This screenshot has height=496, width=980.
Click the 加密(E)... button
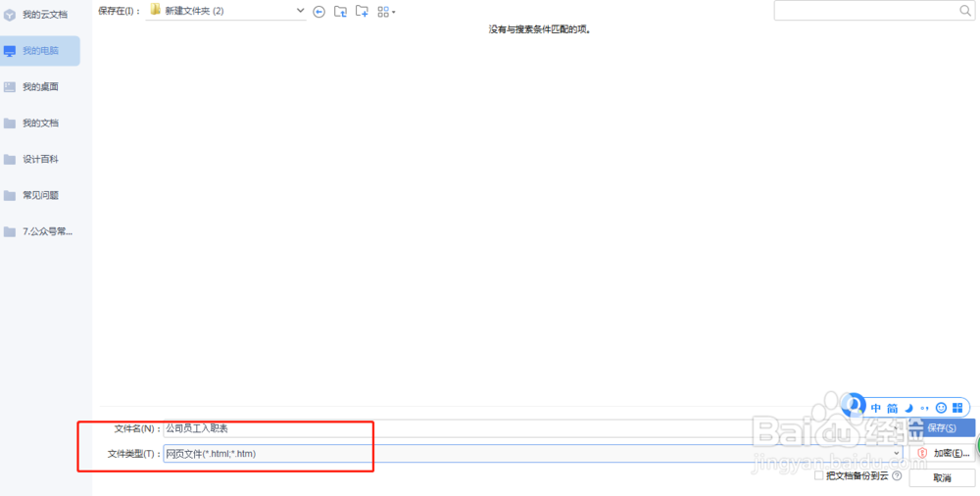(x=942, y=453)
